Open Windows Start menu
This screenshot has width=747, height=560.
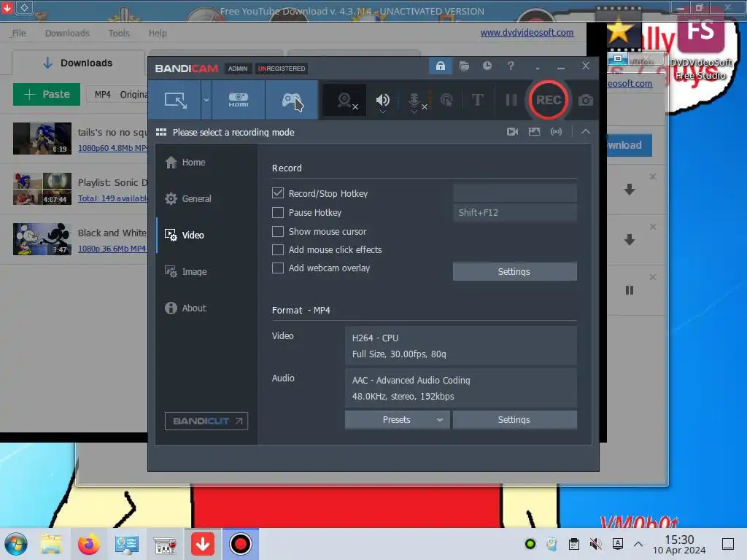(x=16, y=544)
